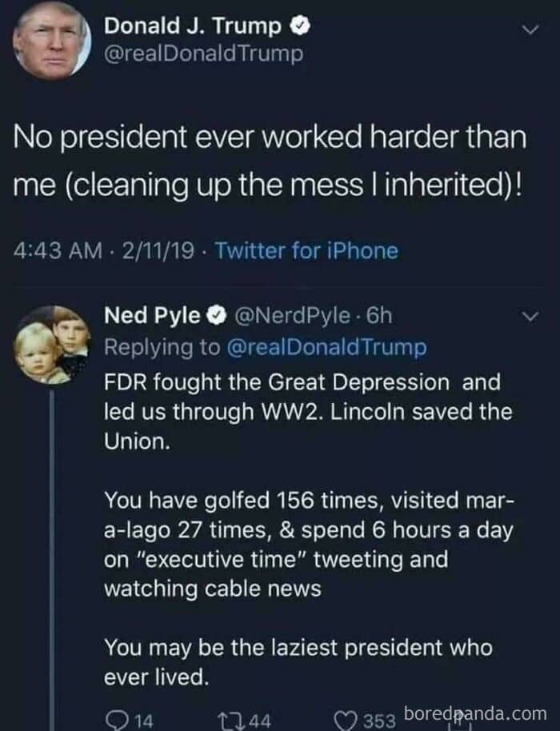Click the 353 likes count

tap(381, 720)
